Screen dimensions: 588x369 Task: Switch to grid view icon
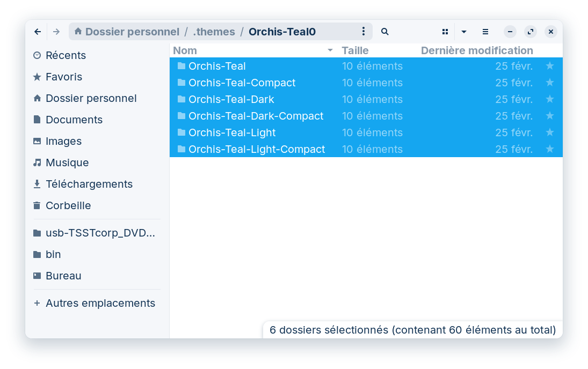click(445, 32)
